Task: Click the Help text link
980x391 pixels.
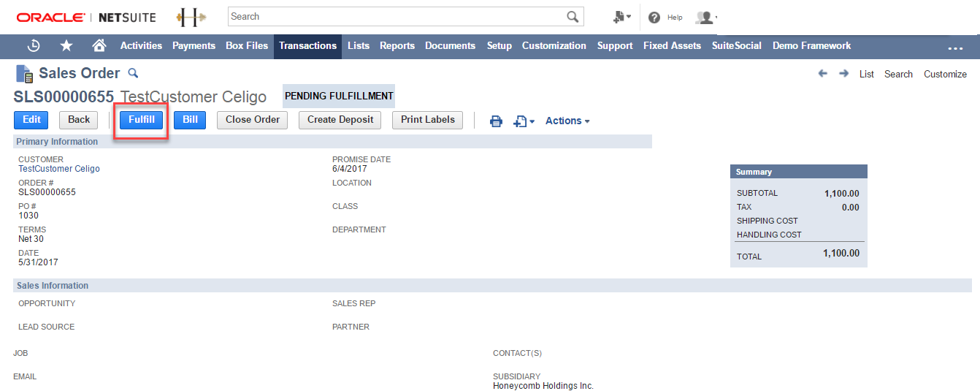Action: click(675, 18)
